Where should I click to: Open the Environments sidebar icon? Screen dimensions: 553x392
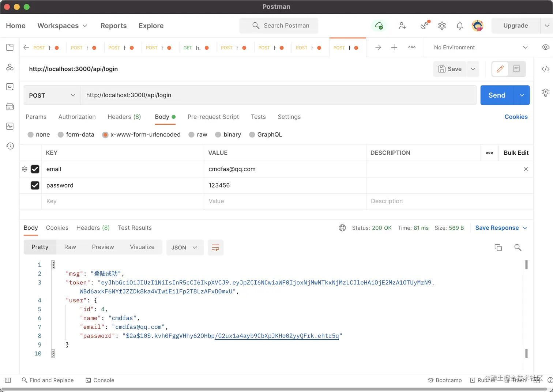click(10, 87)
